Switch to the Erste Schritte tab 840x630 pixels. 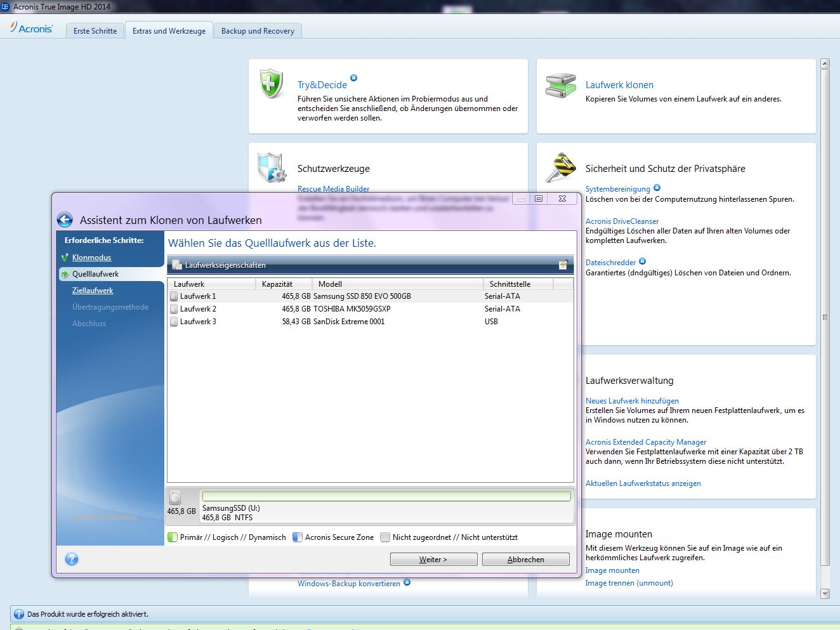pos(95,30)
